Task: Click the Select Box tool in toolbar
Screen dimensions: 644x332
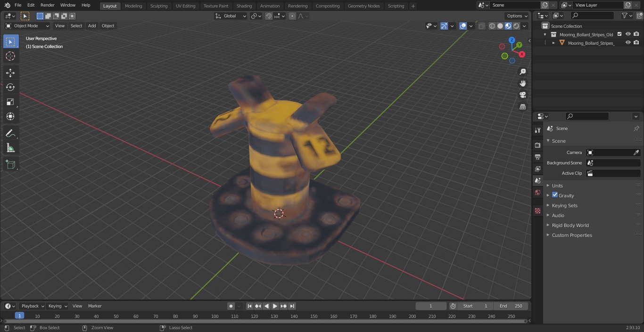Action: [10, 41]
